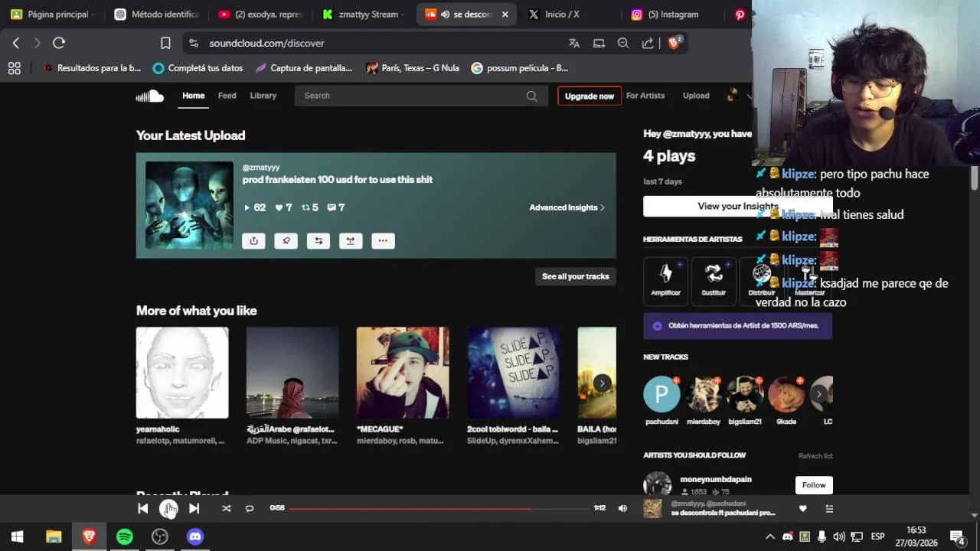
Task: Show more New Tracks artists
Action: [819, 394]
